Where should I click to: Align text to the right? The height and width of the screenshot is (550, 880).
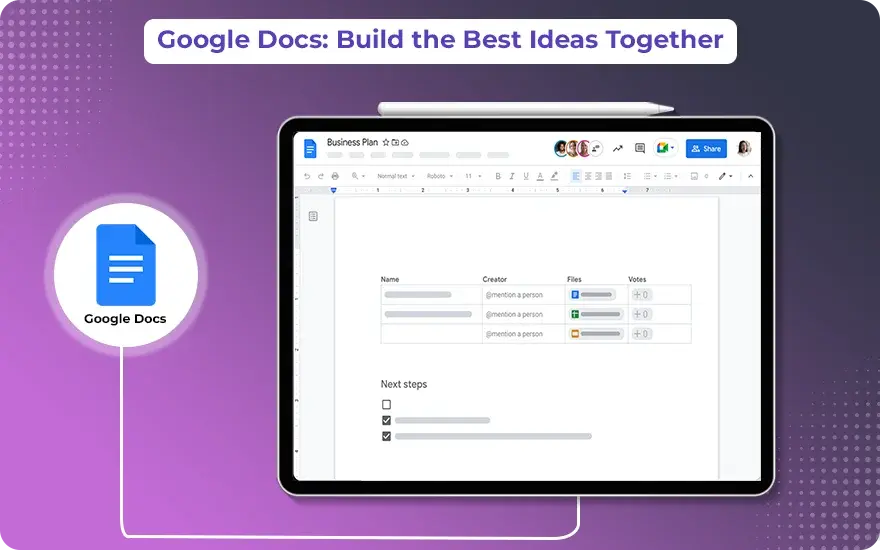[598, 176]
